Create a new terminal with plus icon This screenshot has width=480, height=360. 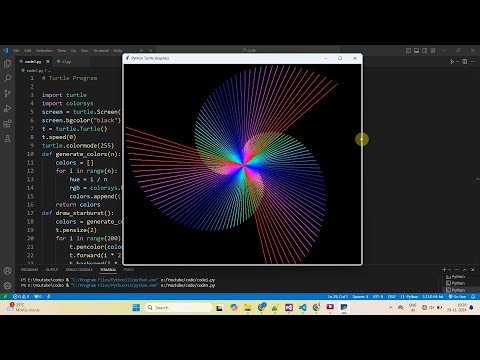tap(444, 269)
